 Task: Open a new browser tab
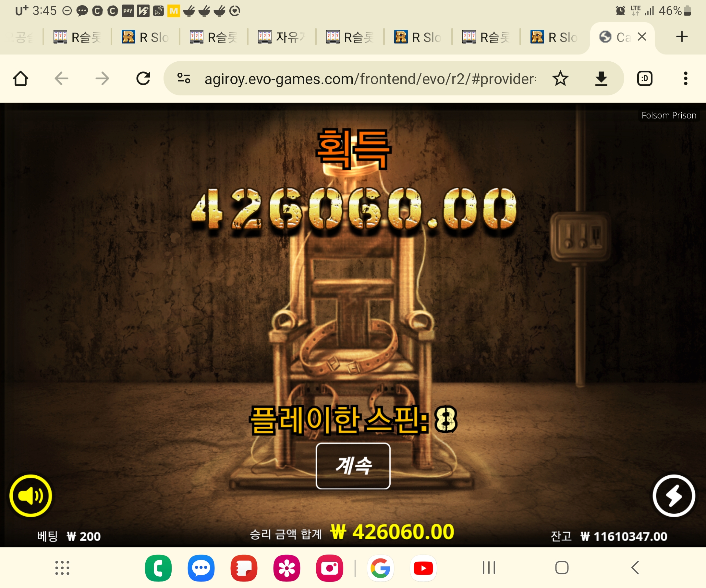tap(681, 37)
